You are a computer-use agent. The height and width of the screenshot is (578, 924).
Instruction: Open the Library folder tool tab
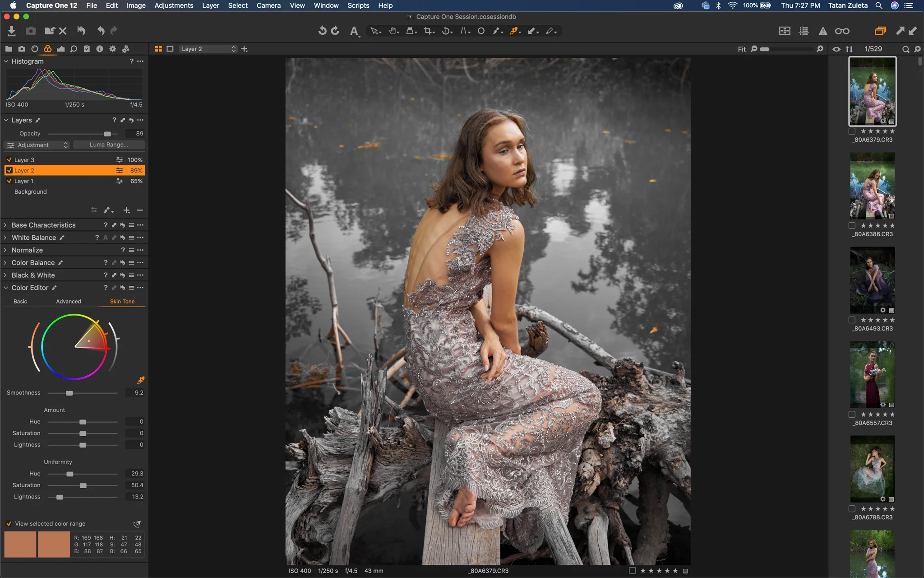9,49
